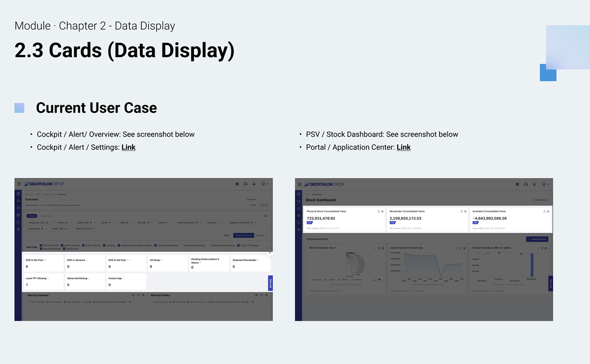This screenshot has height=364, width=590.
Task: Click Decathlon DPCP logo in Stock Dashboard screenshot
Action: (324, 184)
